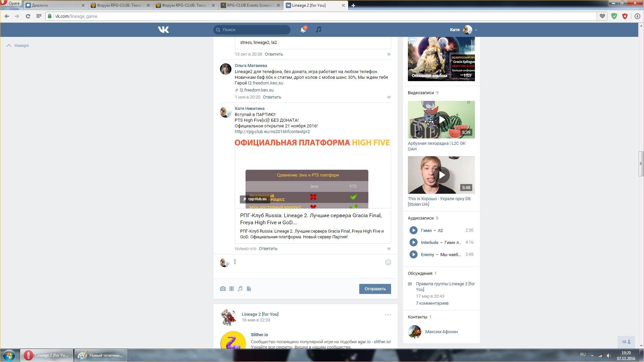Click the VK logo in header
Screen dimensions: 644x362
pos(163,30)
